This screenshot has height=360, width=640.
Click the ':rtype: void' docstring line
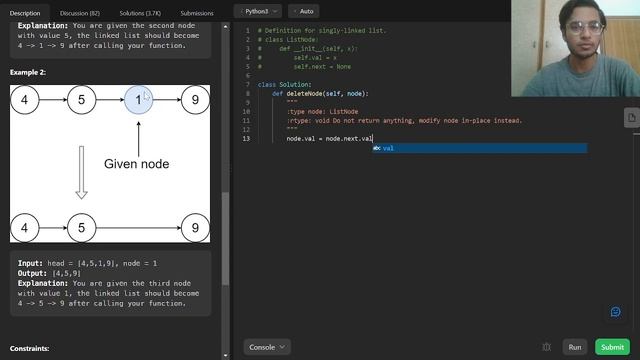coord(404,120)
